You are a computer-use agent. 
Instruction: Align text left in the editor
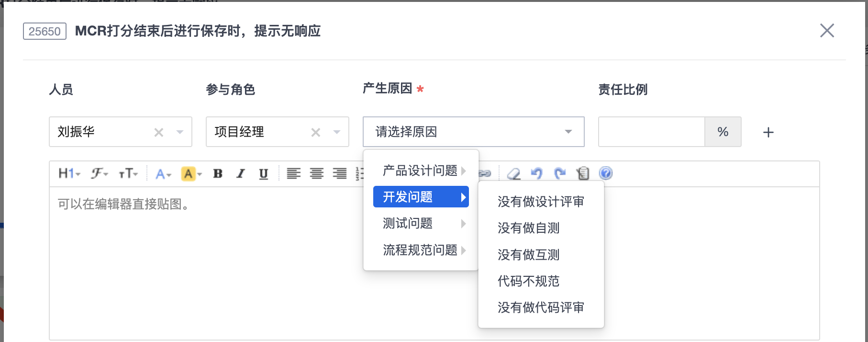(x=294, y=173)
